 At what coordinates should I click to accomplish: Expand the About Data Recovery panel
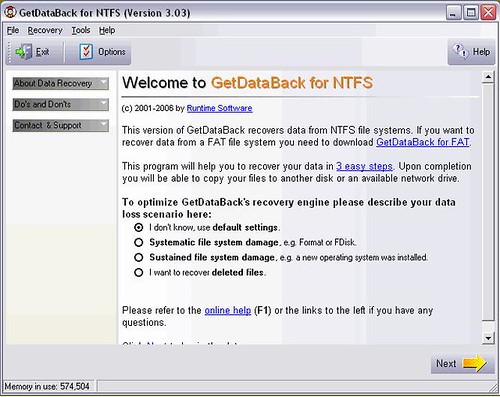point(61,83)
